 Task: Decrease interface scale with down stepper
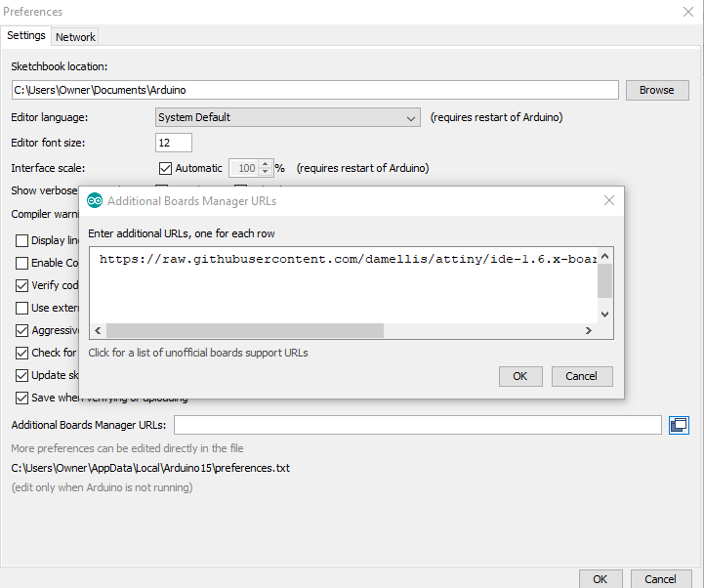coord(266,172)
